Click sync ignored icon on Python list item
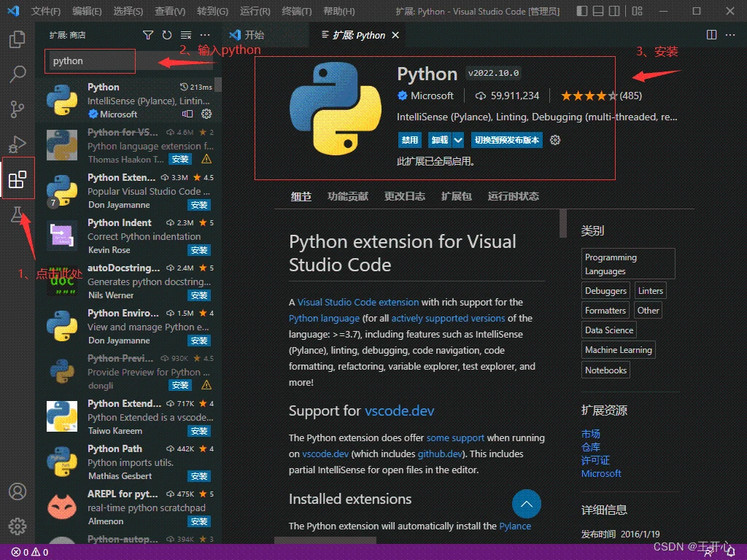 point(187,114)
